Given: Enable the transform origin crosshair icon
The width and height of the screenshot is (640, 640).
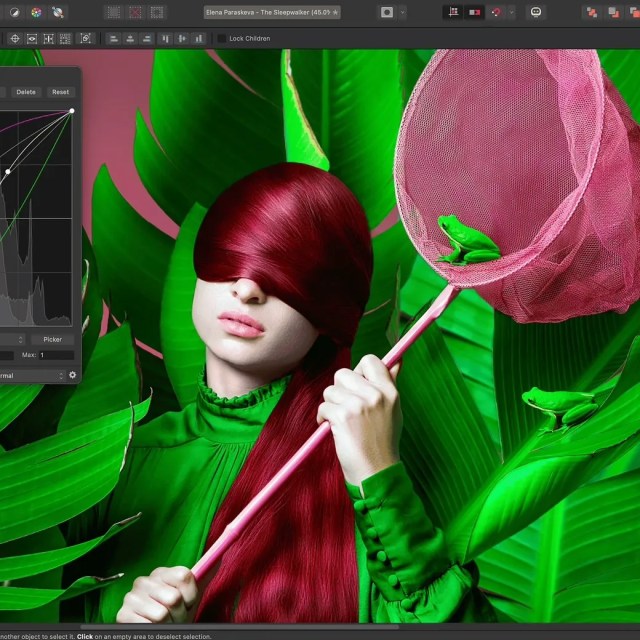Looking at the screenshot, I should click(x=15, y=39).
